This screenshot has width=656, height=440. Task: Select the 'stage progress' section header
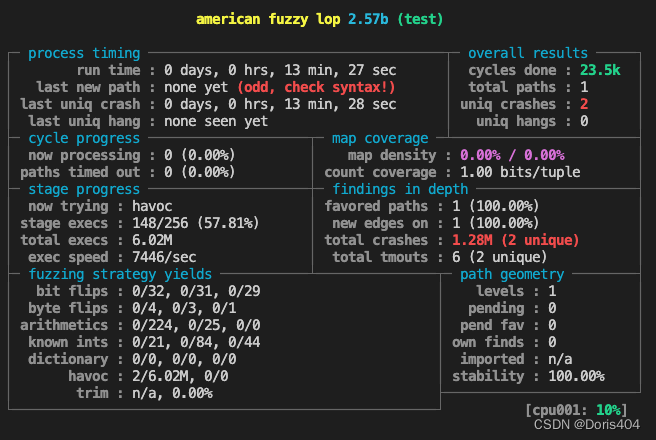click(84, 189)
